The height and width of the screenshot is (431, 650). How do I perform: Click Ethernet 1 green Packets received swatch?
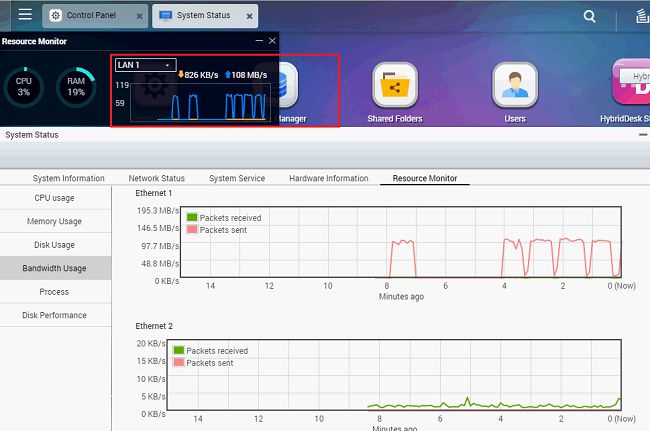(192, 217)
